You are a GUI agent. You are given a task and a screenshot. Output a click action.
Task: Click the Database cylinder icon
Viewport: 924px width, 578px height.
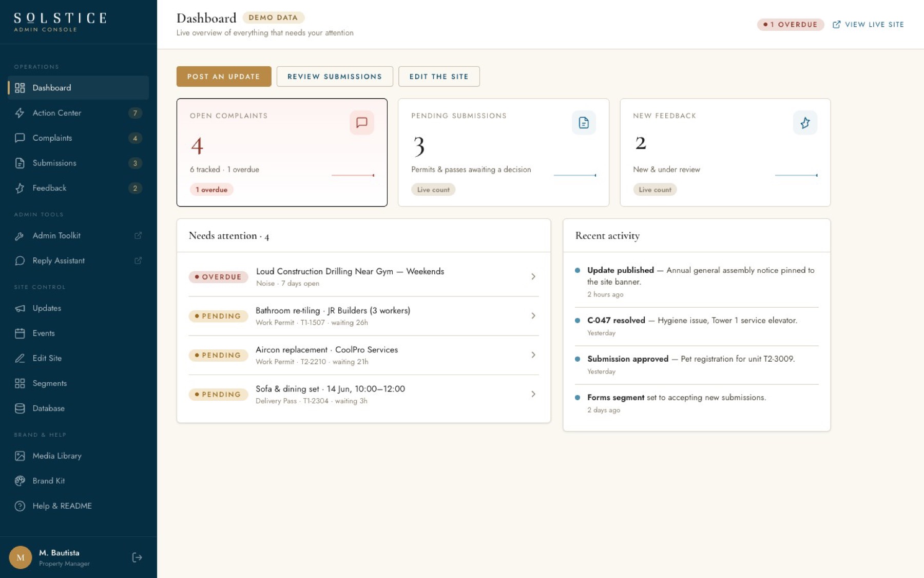(x=20, y=408)
